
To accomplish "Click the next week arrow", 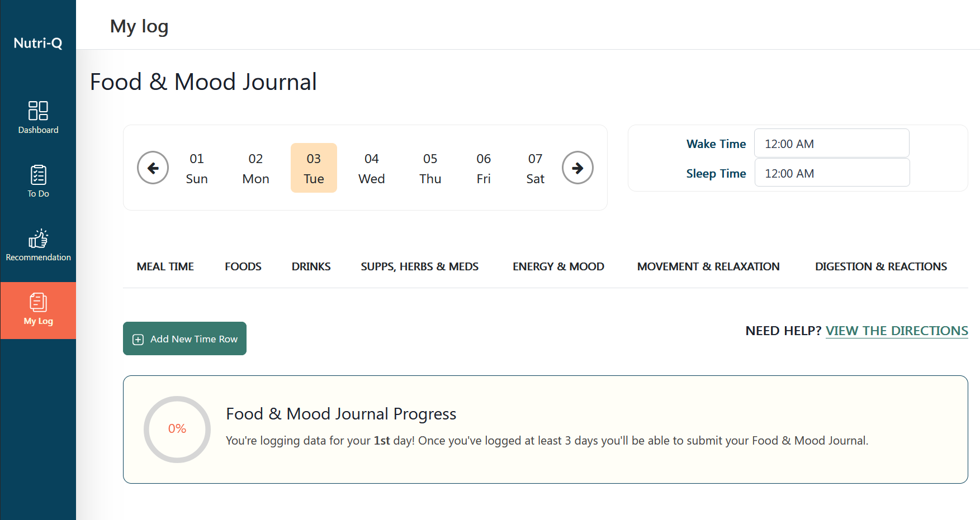I will (577, 168).
